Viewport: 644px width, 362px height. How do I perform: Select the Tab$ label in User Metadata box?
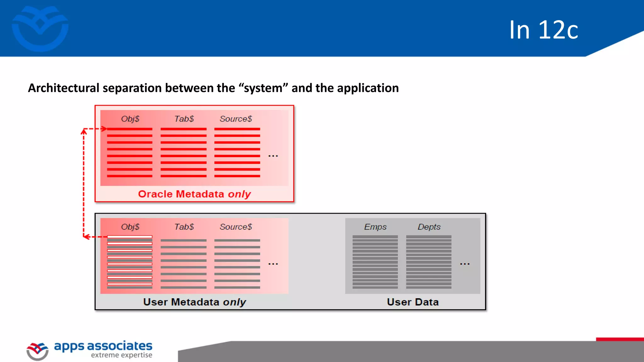coord(184,227)
